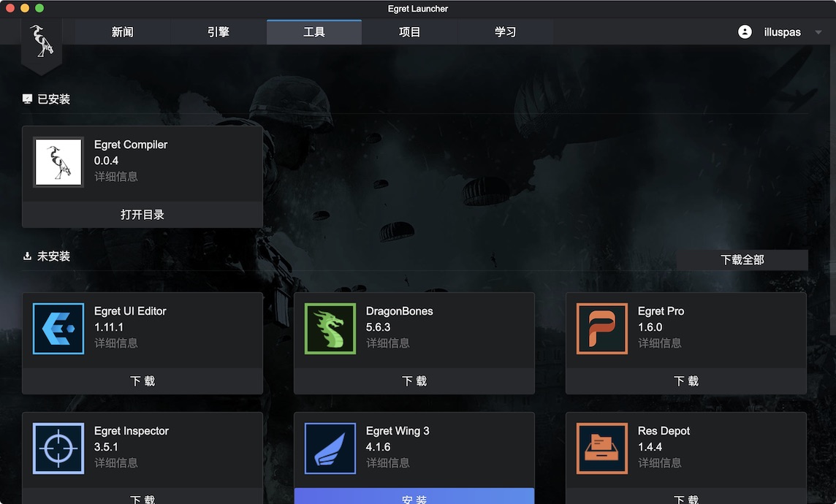Click the Egret Wing 3 title text
The image size is (836, 504).
(x=398, y=431)
